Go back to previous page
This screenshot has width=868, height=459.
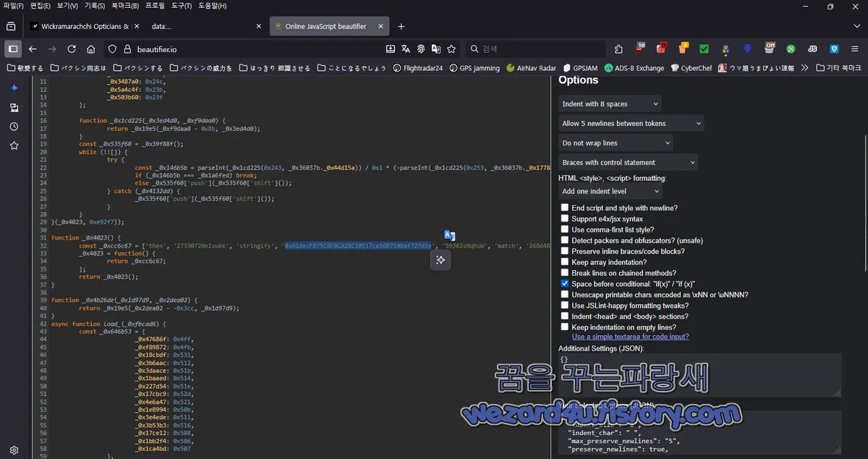(x=33, y=49)
